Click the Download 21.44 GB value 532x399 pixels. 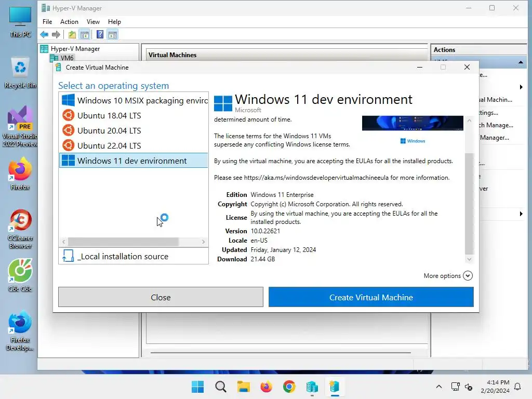point(262,259)
